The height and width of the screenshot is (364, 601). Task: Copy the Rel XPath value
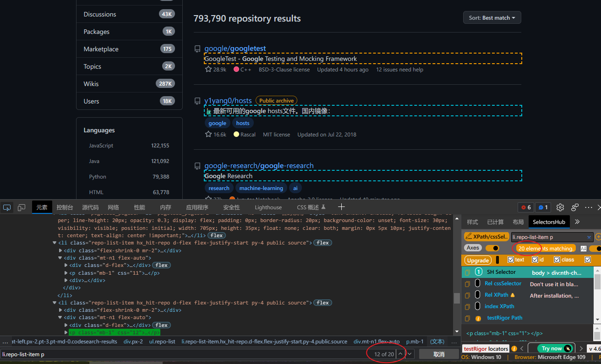tap(467, 295)
